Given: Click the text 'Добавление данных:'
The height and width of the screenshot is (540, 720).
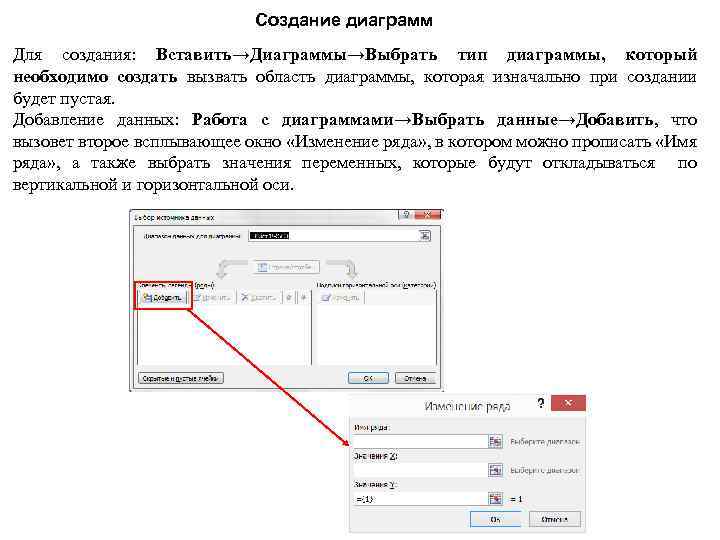Looking at the screenshot, I should tap(96, 120).
